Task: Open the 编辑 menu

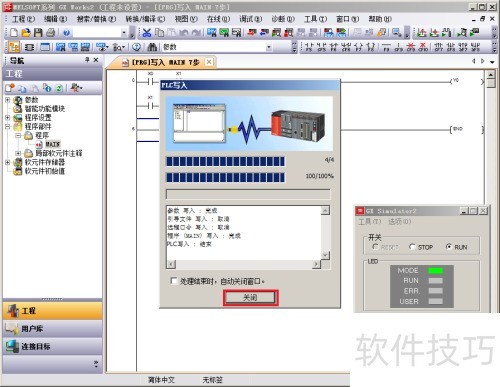Action: [56, 19]
